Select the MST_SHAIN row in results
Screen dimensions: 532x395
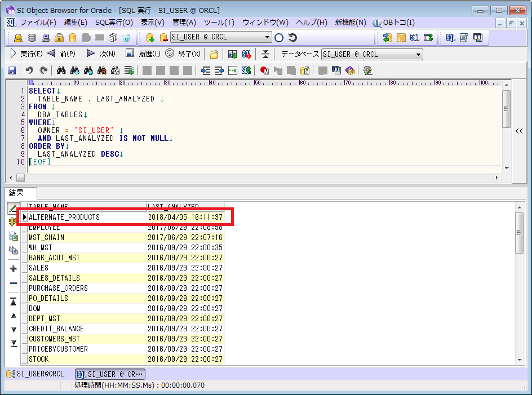point(47,238)
